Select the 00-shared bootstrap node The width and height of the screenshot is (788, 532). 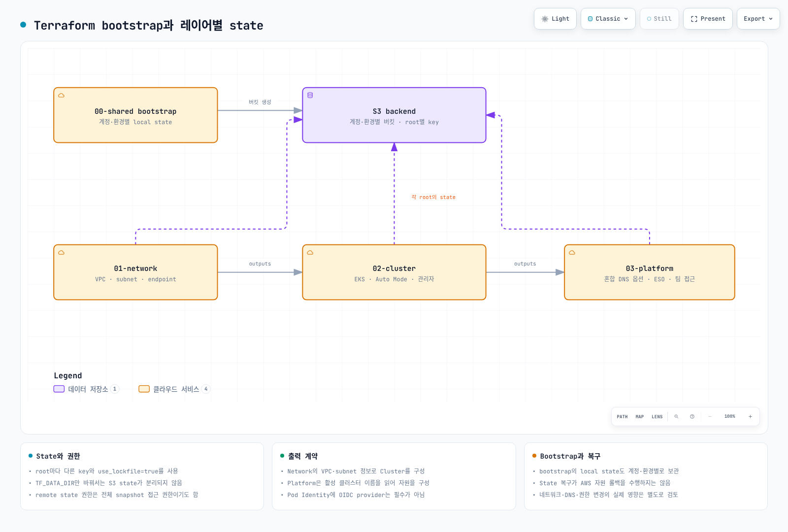click(135, 115)
